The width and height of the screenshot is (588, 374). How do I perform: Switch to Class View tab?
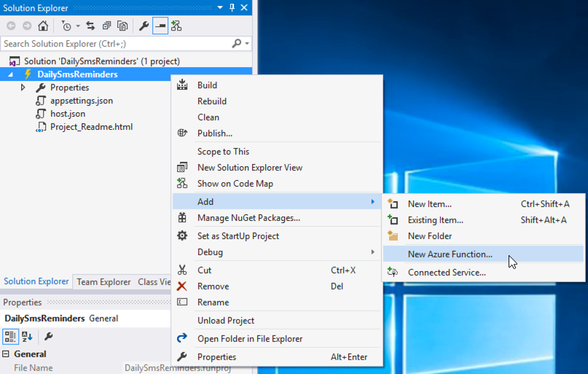coord(154,282)
